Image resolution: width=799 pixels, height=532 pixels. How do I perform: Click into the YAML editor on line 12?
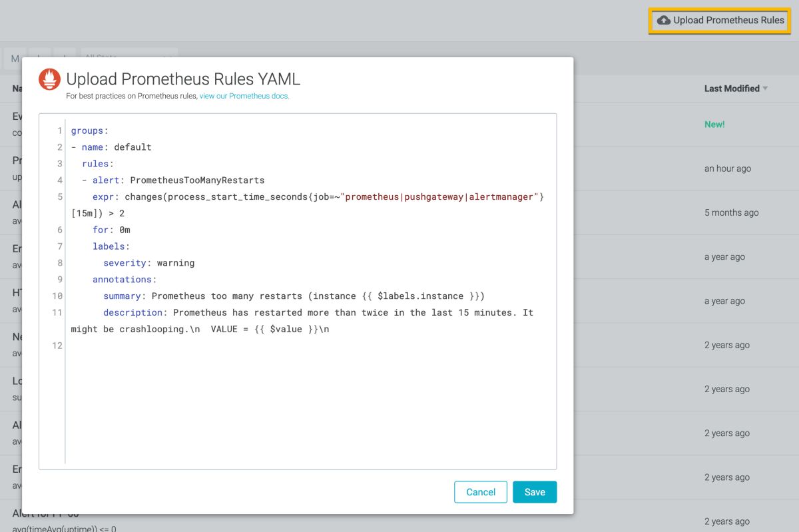point(310,346)
